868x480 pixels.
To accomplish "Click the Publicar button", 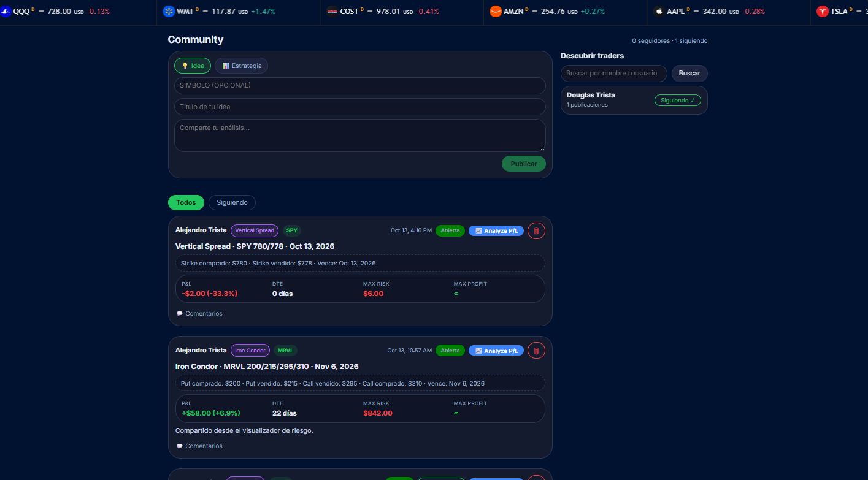I will pyautogui.click(x=524, y=164).
